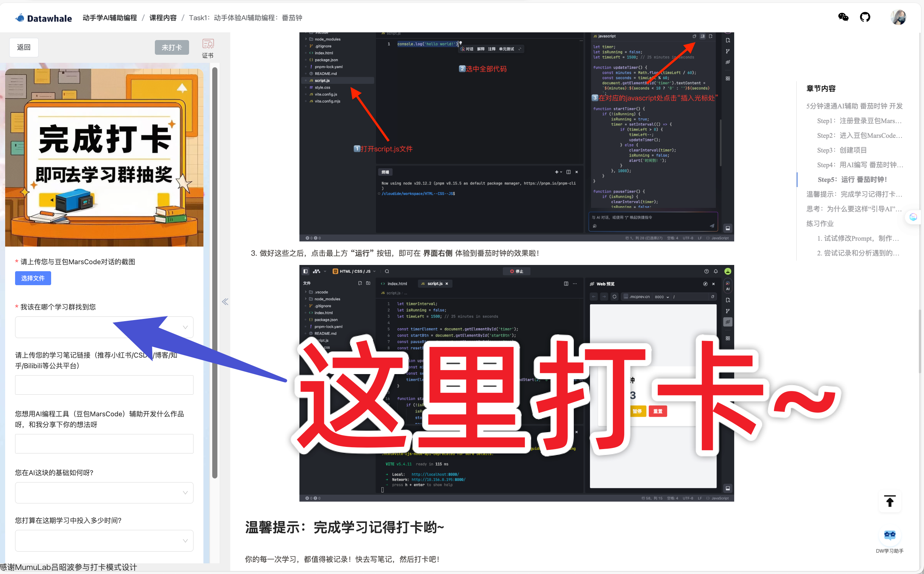This screenshot has height=574, width=924.
Task: Click the scroll-to-top arrow button
Action: (x=889, y=502)
